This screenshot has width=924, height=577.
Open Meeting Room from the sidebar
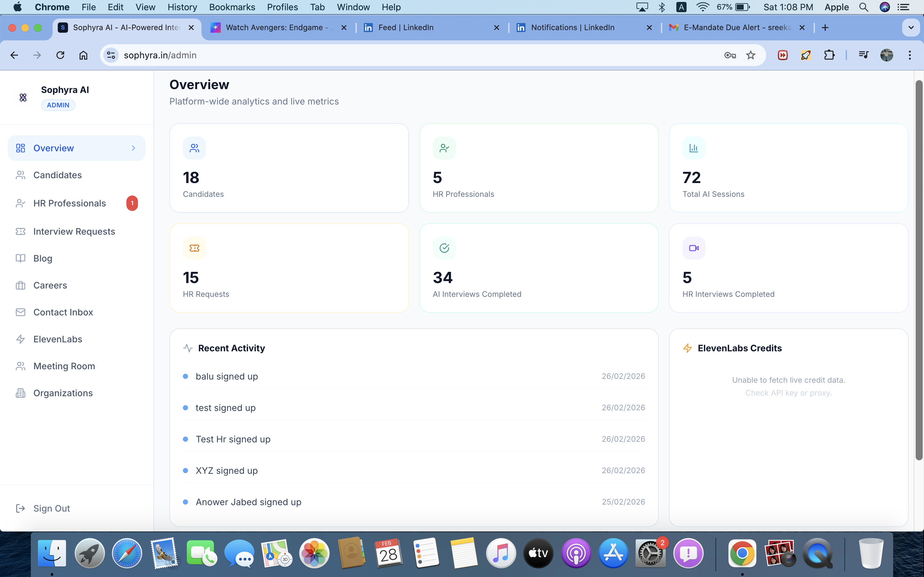pyautogui.click(x=64, y=366)
